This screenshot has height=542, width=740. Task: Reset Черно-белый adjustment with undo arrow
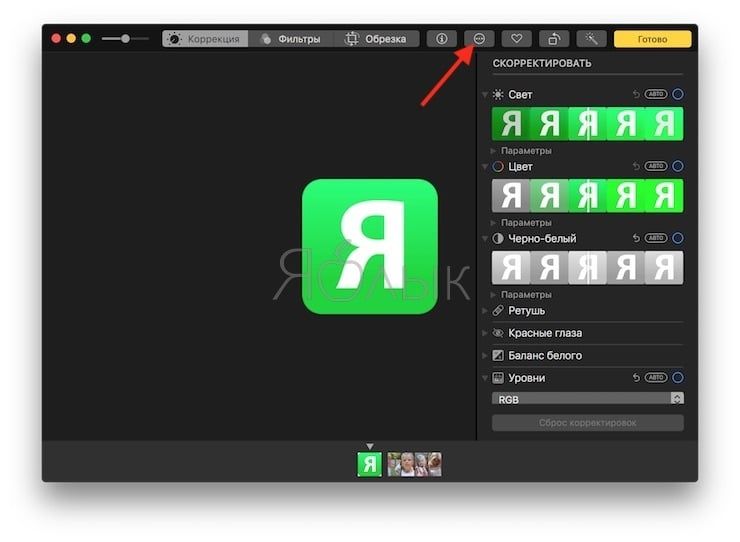pyautogui.click(x=636, y=238)
